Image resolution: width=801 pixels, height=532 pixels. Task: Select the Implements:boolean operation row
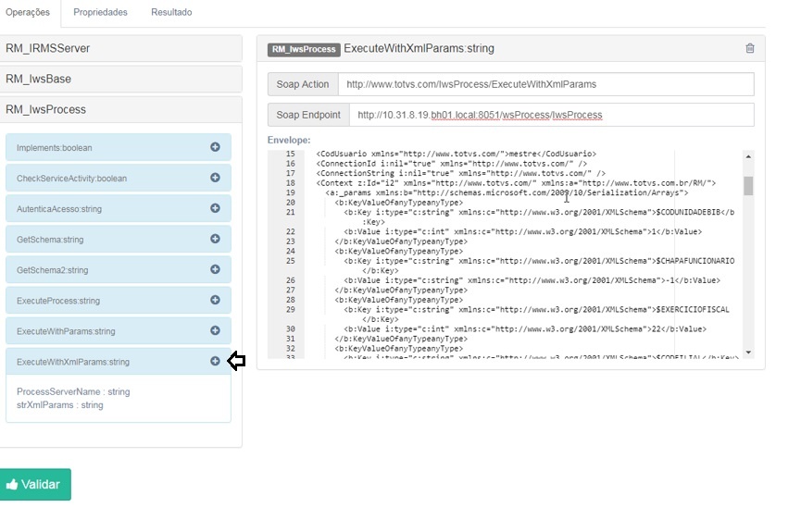[118, 147]
